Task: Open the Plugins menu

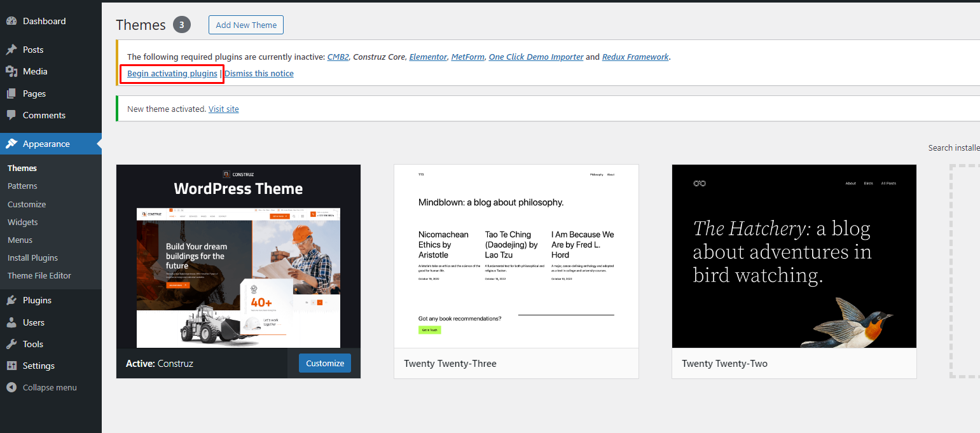Action: coord(51,300)
